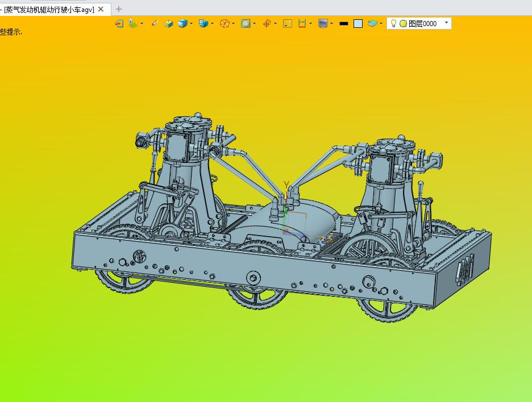Expand the arrow beside the crosshair icon

click(x=275, y=24)
